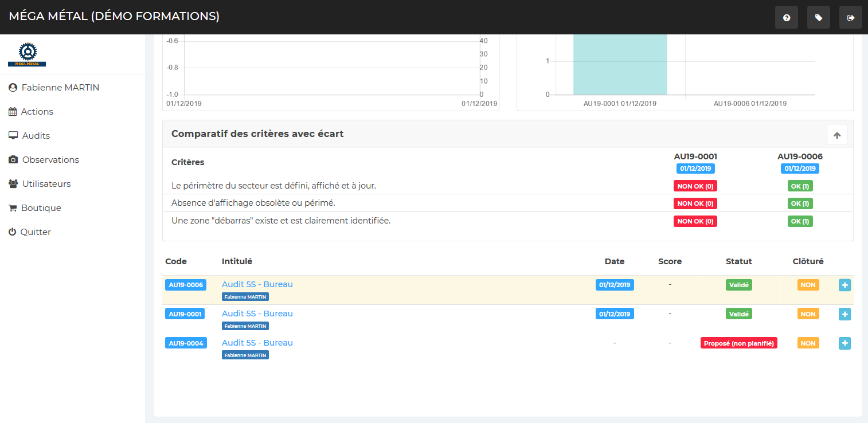
Task: Open Audit 5S - Bureau link for AU19-0004
Action: click(257, 343)
